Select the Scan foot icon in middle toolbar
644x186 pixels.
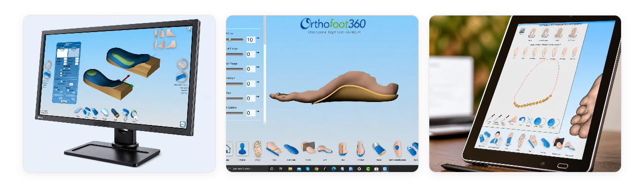(x=275, y=148)
